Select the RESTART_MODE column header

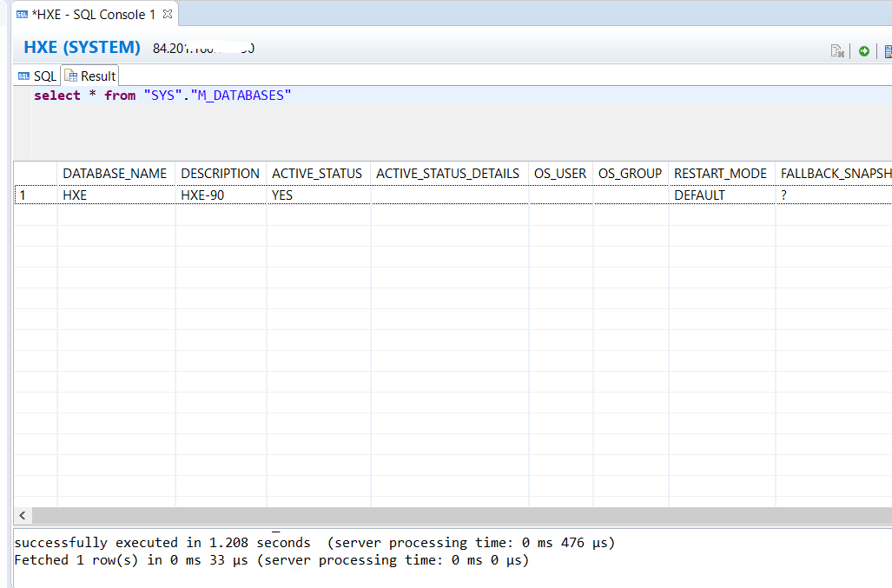pos(721,173)
